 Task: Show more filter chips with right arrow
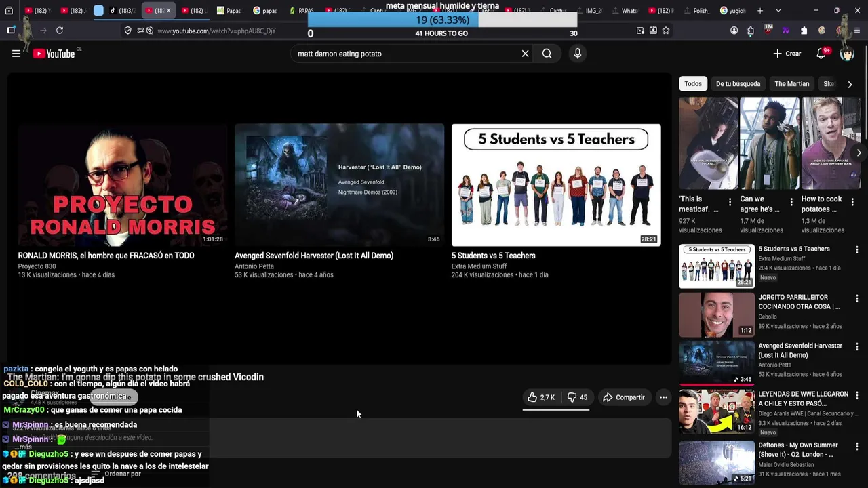click(850, 84)
